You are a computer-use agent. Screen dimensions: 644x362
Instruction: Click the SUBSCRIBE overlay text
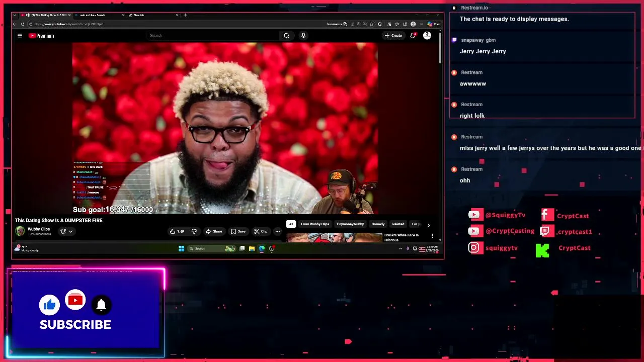(x=75, y=325)
